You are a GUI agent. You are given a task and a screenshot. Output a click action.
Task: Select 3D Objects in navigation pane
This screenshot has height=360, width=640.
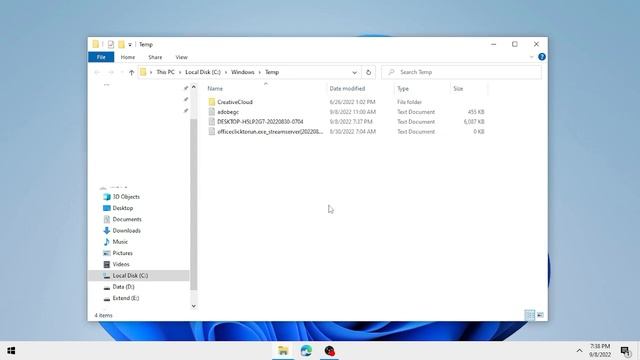pyautogui.click(x=126, y=197)
